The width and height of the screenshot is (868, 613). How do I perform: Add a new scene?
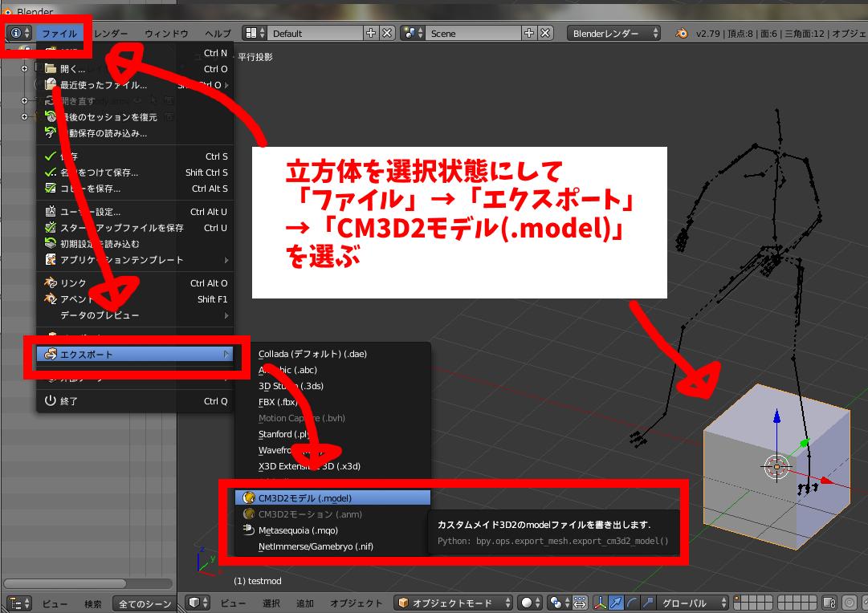529,33
